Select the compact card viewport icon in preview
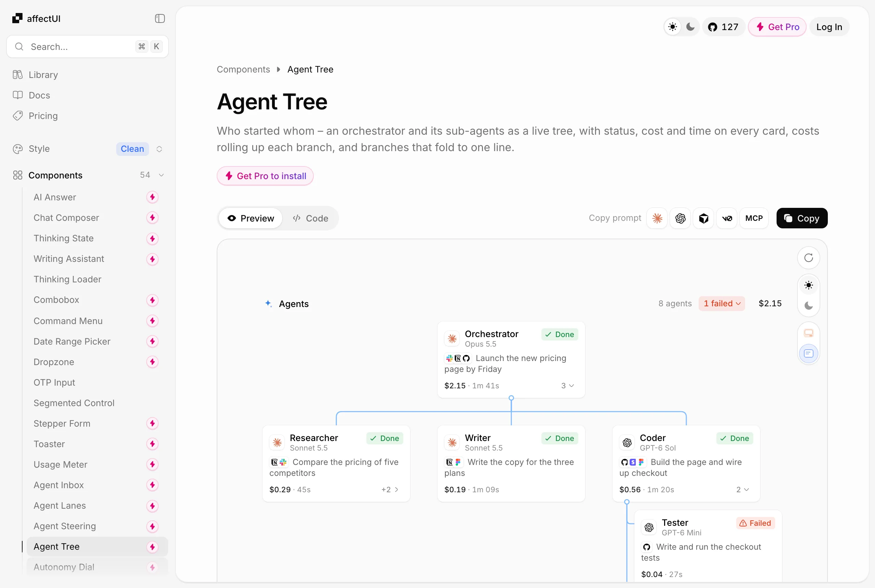The height and width of the screenshot is (588, 875). click(x=809, y=353)
